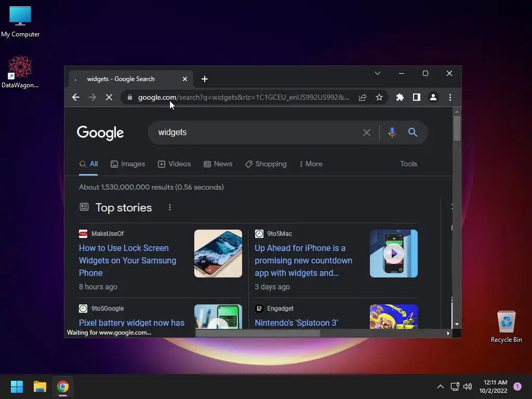This screenshot has width=532, height=399.
Task: Click the Splatoon 3 article thumbnail
Action: tap(394, 316)
